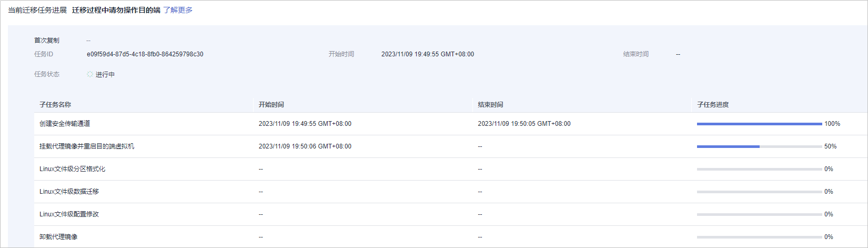Click the Linux文件级配置修改 progress bar

point(759,214)
